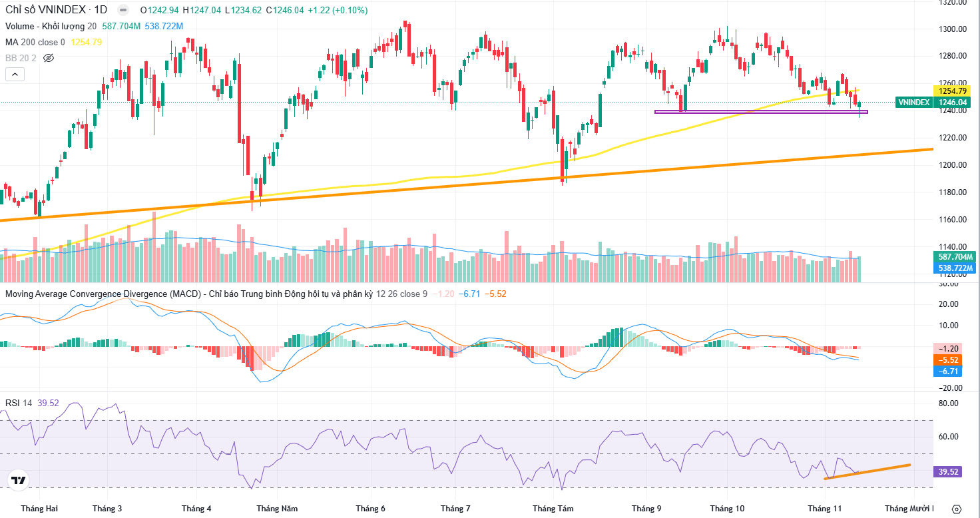Select the orange trendline on RSI pane
This screenshot has height=518, width=980.
click(867, 471)
